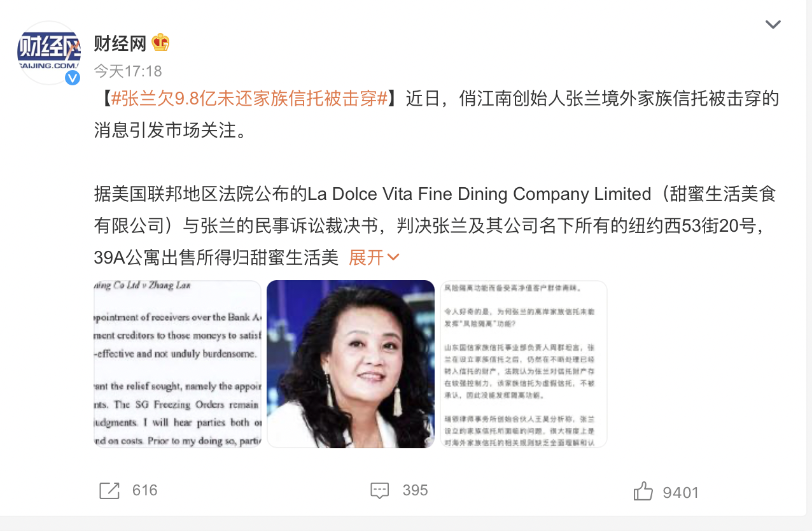Screen dimensions: 812x531
Task: Click the like count 9401
Action: pos(680,492)
